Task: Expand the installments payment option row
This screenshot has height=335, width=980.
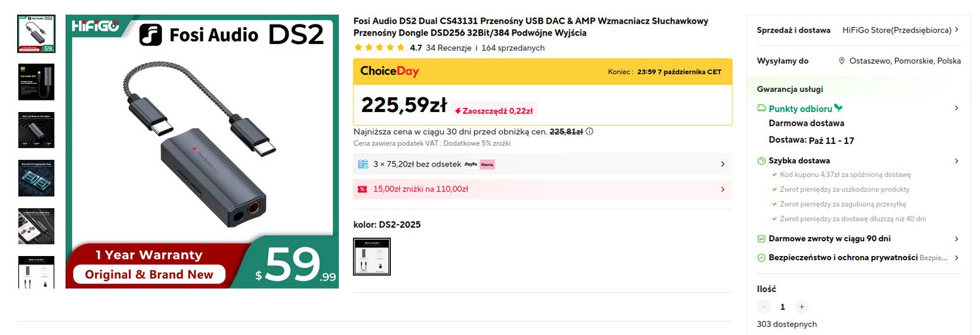Action: (x=723, y=164)
